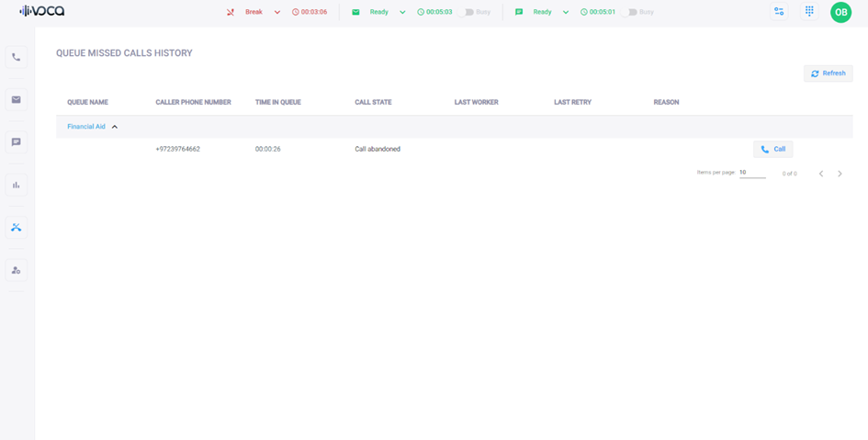Open the chat Ready status dropdown

pos(566,12)
